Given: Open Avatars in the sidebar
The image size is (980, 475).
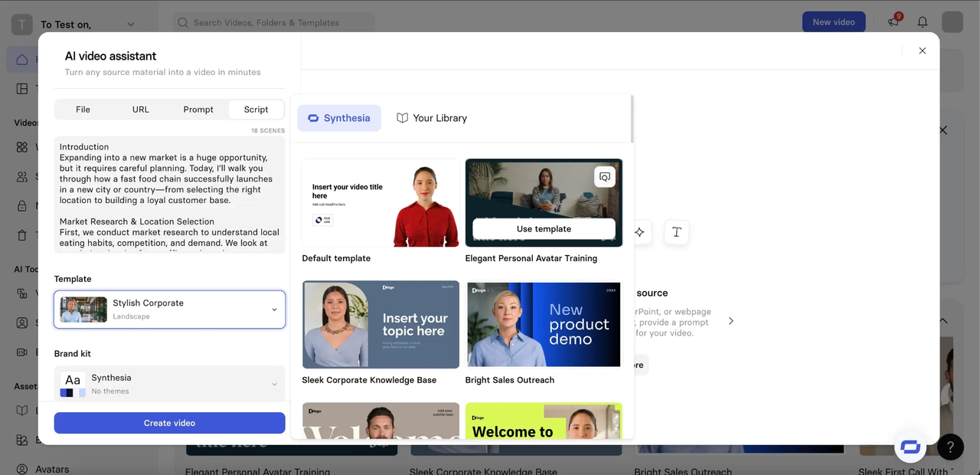Looking at the screenshot, I should [x=52, y=469].
